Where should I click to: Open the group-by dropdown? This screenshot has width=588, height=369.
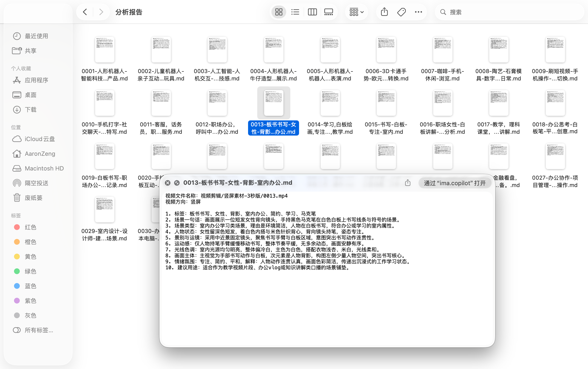pyautogui.click(x=356, y=12)
